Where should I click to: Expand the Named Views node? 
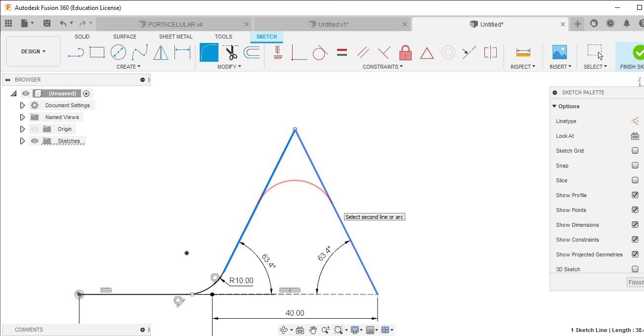click(x=22, y=117)
